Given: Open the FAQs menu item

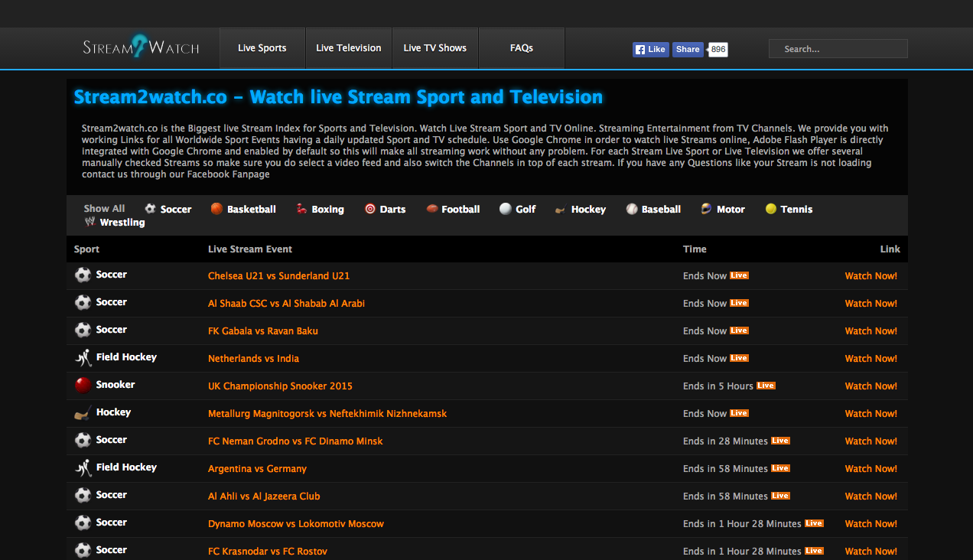Looking at the screenshot, I should coord(521,48).
